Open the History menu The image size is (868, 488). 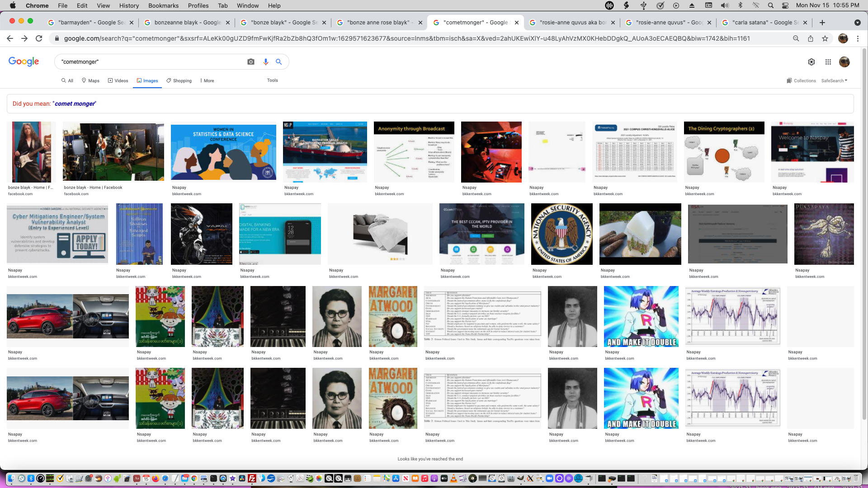[129, 5]
